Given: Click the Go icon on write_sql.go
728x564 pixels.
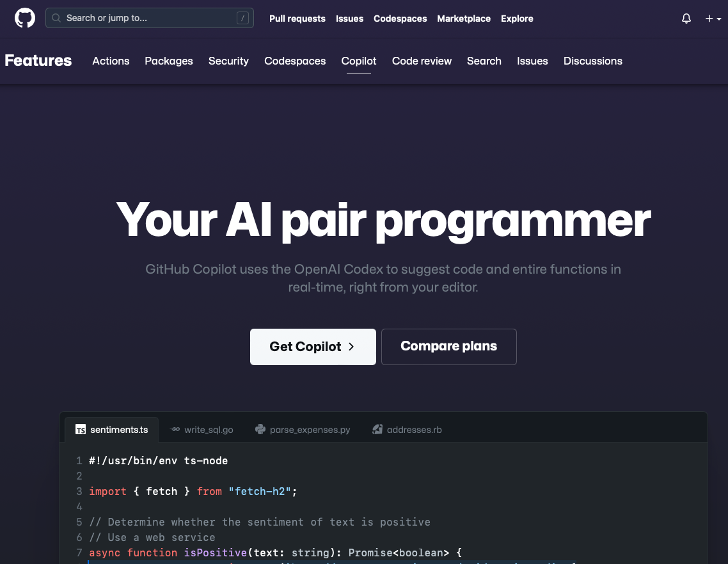Looking at the screenshot, I should click(175, 429).
